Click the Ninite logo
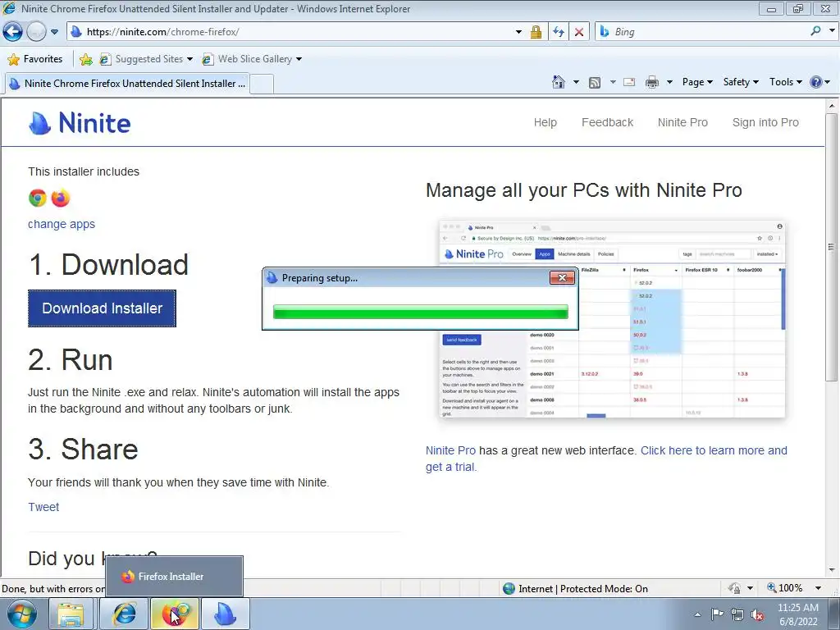Viewport: 840px width, 630px height. 80,123
